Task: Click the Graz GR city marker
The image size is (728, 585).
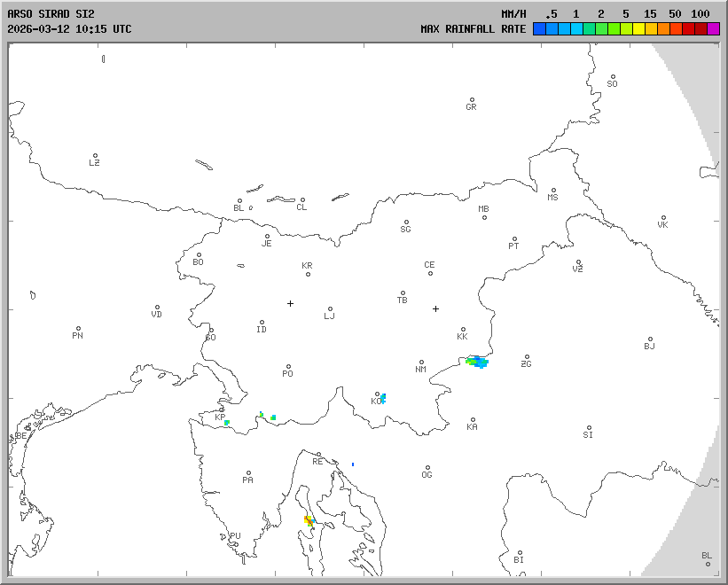Action: 472,100
